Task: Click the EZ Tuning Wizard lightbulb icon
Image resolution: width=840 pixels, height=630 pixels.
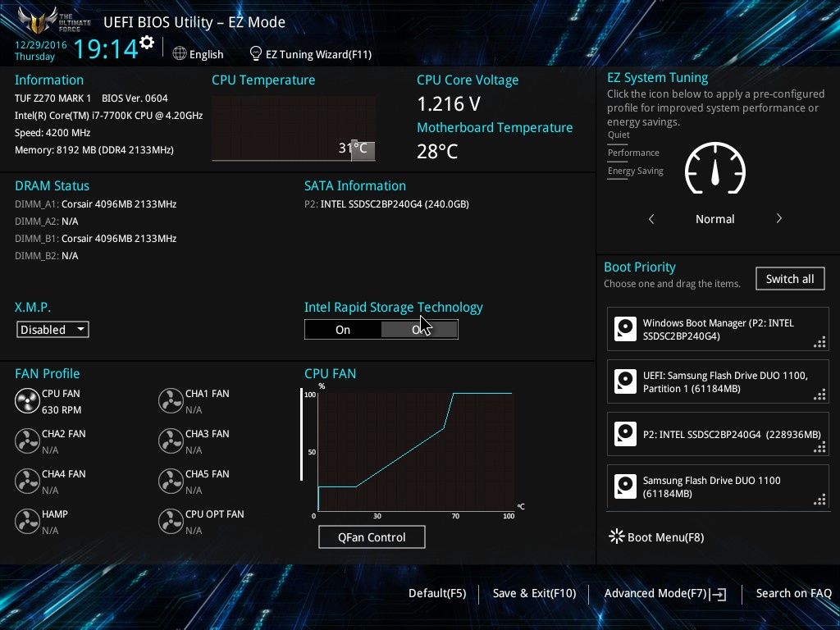Action: point(256,53)
